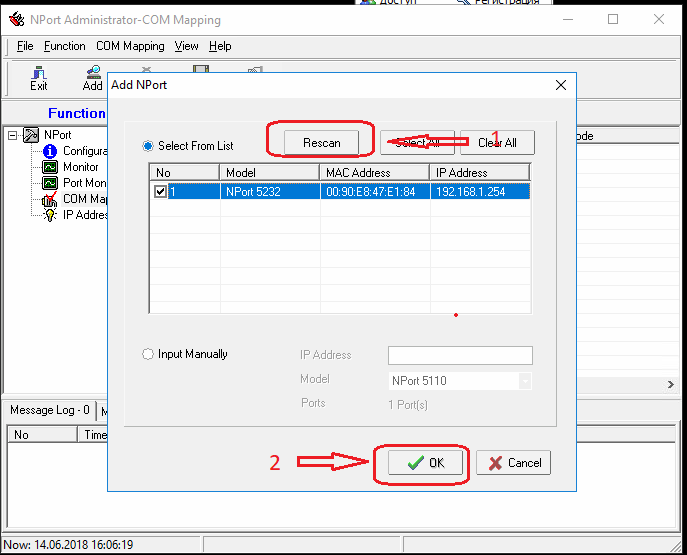Open the File menu

tap(25, 46)
